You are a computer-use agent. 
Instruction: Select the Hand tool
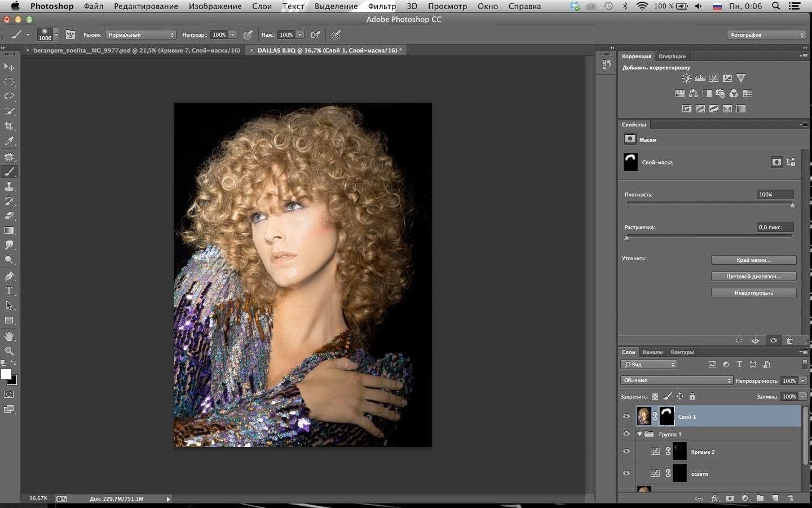click(9, 336)
